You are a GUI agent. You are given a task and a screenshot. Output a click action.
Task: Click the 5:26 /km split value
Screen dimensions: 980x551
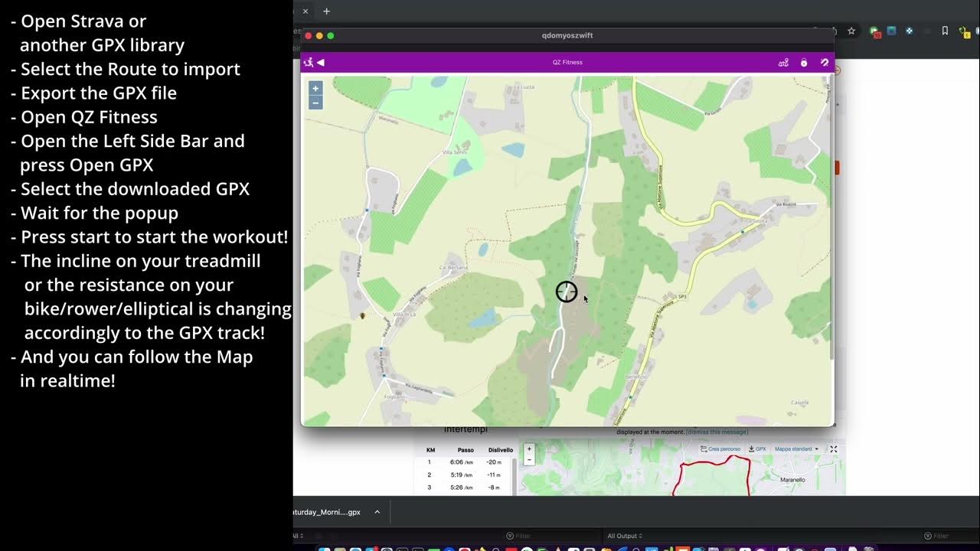462,487
